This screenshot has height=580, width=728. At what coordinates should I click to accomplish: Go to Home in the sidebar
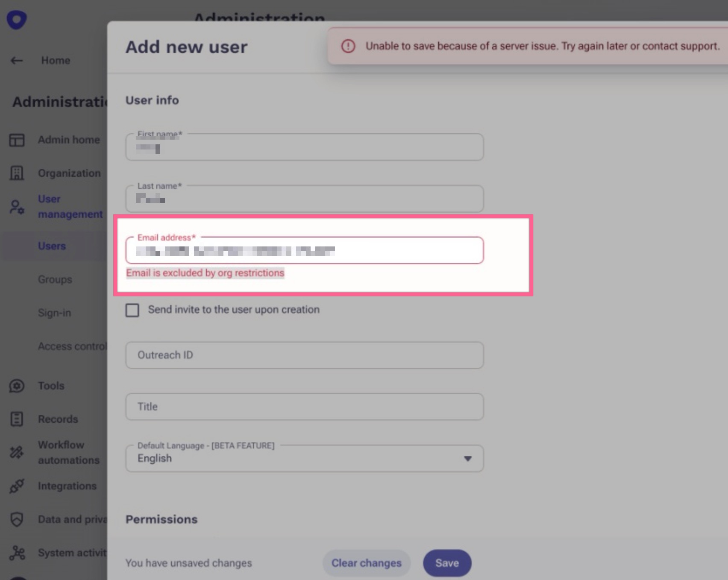tap(56, 61)
